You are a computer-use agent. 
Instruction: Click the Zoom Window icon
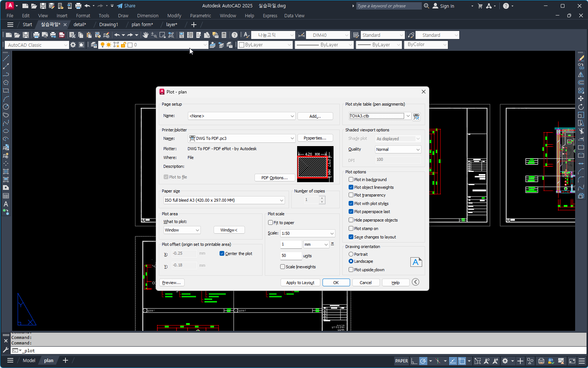[x=163, y=35]
